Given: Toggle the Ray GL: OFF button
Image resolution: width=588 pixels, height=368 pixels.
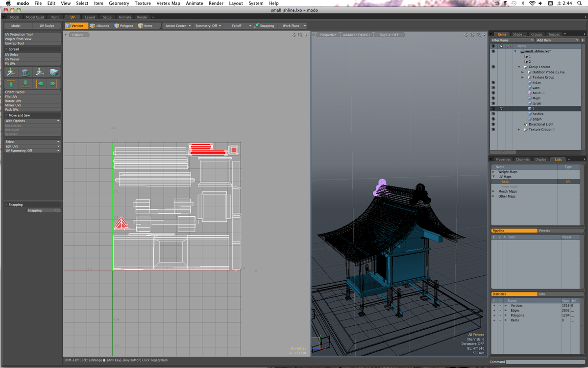Looking at the screenshot, I should tap(389, 35).
